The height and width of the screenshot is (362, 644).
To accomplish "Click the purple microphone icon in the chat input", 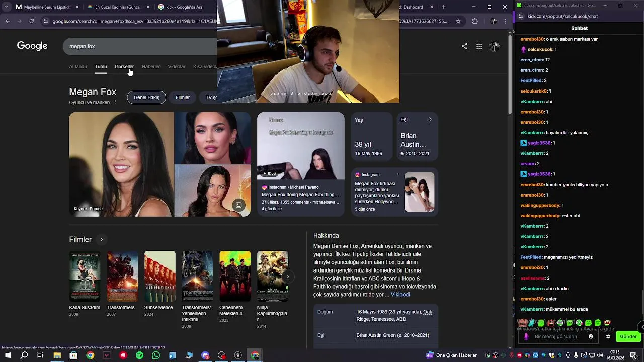I will [526, 337].
